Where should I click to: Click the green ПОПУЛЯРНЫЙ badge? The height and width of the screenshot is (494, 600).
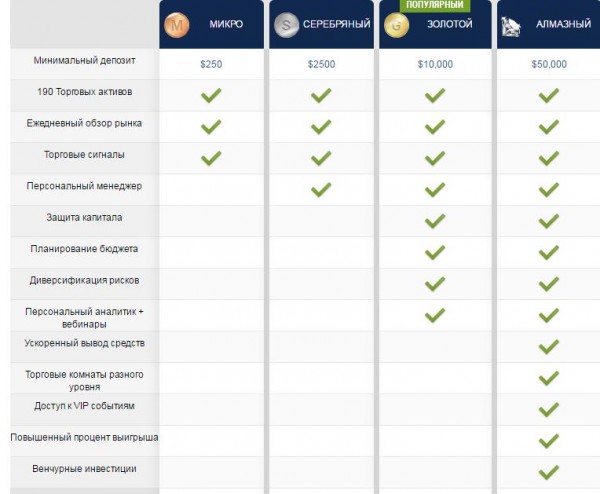click(x=435, y=5)
